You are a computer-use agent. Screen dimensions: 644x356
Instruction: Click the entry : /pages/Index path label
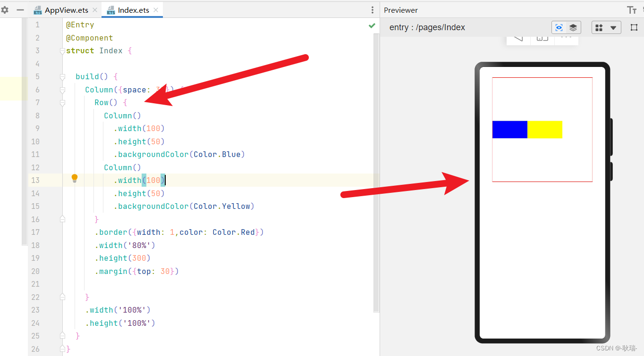point(427,27)
